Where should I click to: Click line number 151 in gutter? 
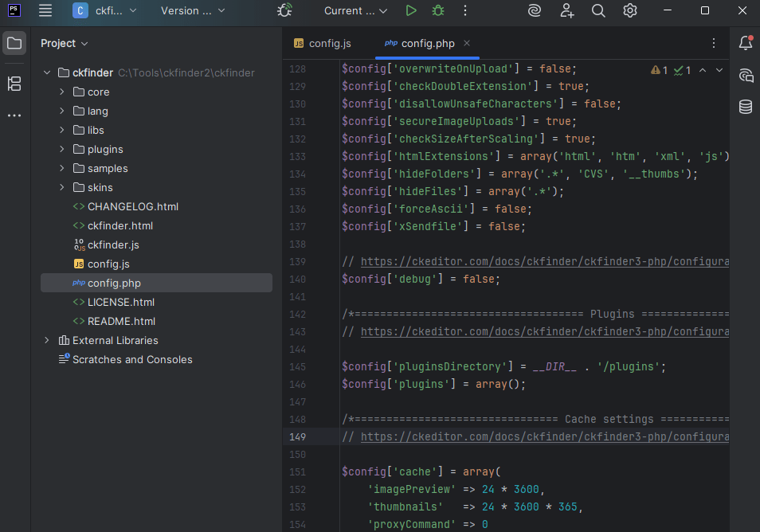pos(298,472)
